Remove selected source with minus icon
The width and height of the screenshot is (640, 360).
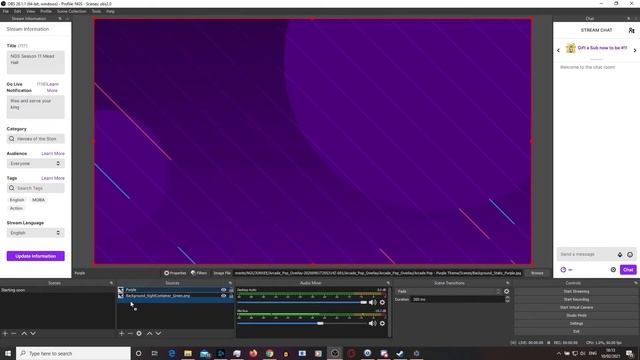130,333
